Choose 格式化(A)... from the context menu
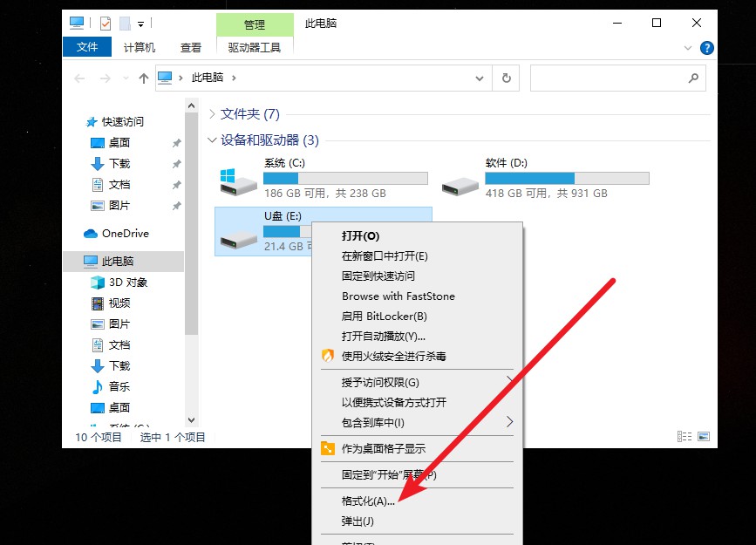This screenshot has width=756, height=545. point(417,501)
